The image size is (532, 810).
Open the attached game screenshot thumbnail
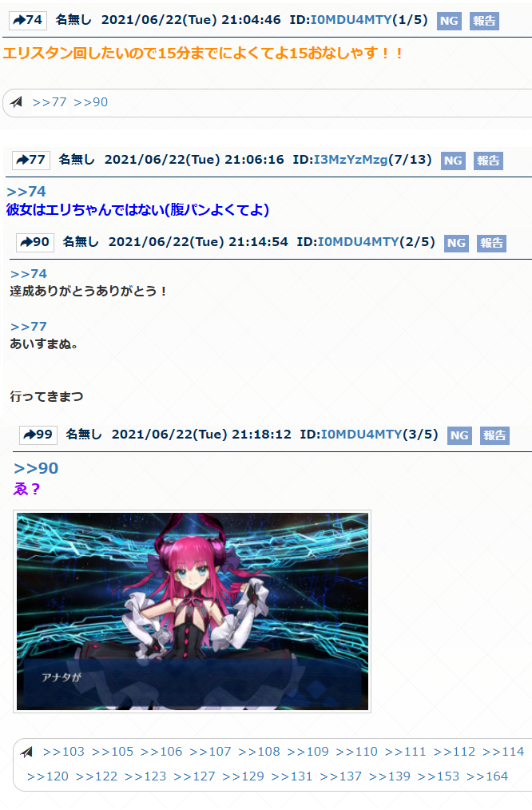[x=193, y=612]
